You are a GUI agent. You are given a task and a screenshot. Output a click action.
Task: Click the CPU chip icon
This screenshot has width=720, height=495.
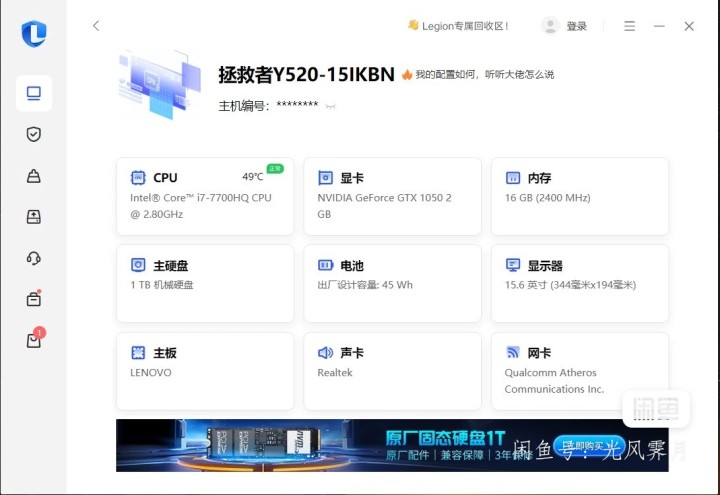click(138, 178)
